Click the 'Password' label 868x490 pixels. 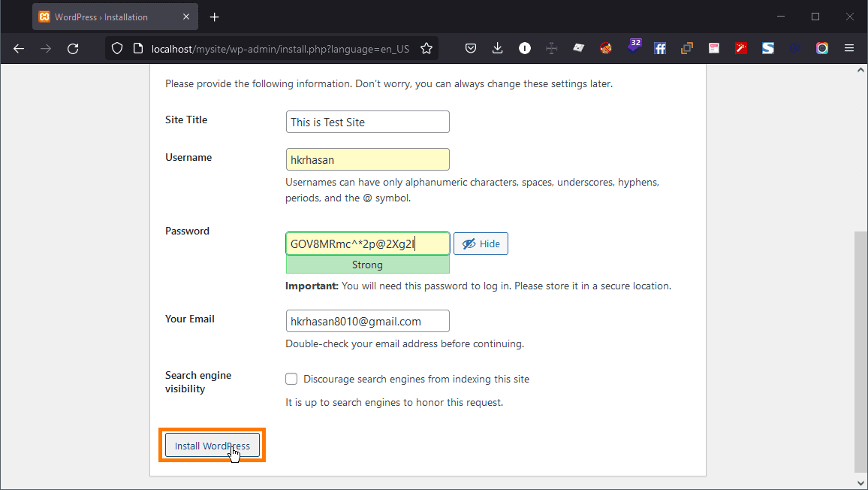(187, 231)
